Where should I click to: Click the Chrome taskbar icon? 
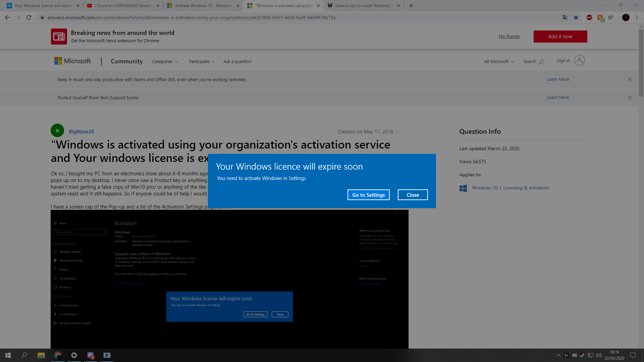click(x=58, y=355)
